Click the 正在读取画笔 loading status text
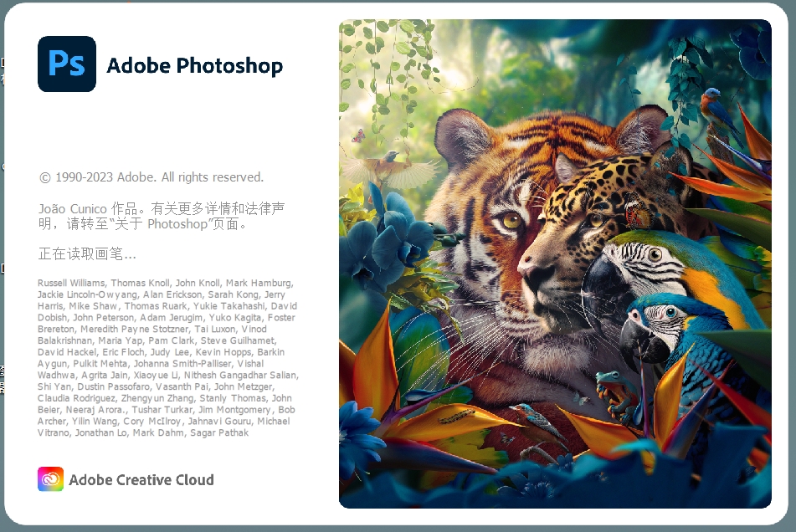The image size is (796, 532). [x=87, y=253]
